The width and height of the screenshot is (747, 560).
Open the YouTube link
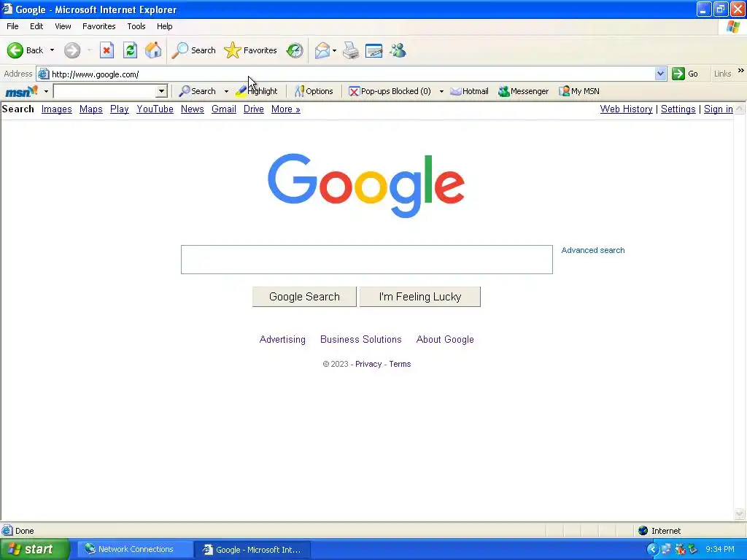tap(155, 109)
